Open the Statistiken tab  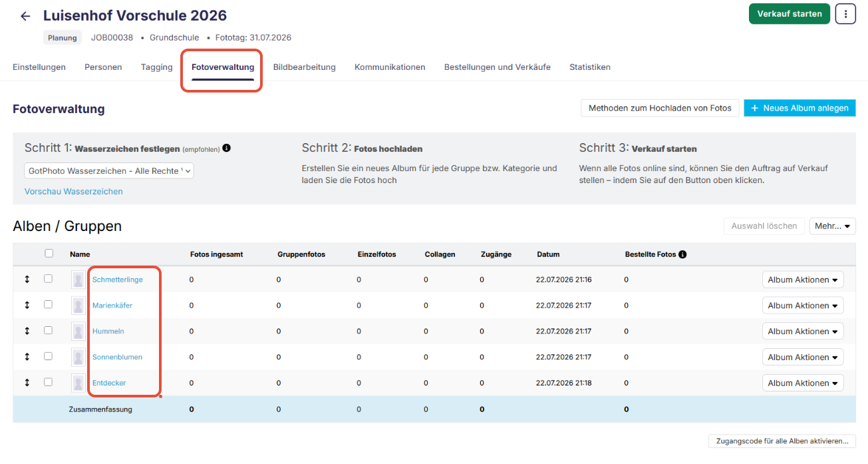(x=590, y=67)
